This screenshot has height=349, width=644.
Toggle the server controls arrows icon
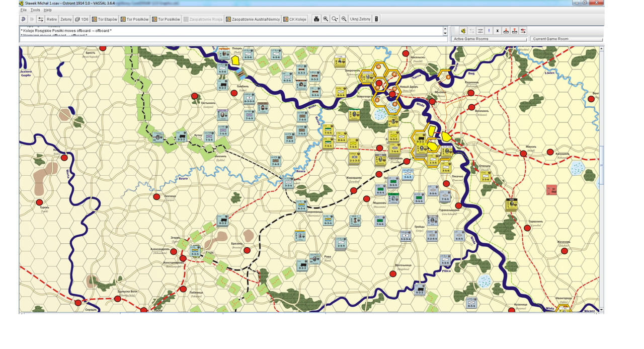[x=41, y=19]
